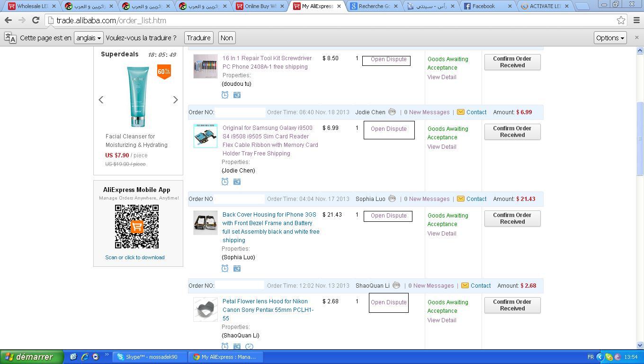
Task: Reload the page with refresh icon
Action: pos(36,20)
